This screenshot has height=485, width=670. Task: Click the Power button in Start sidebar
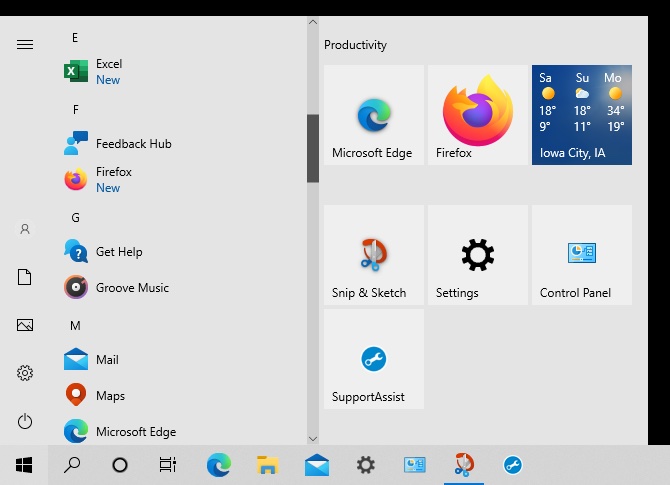pyautogui.click(x=25, y=421)
